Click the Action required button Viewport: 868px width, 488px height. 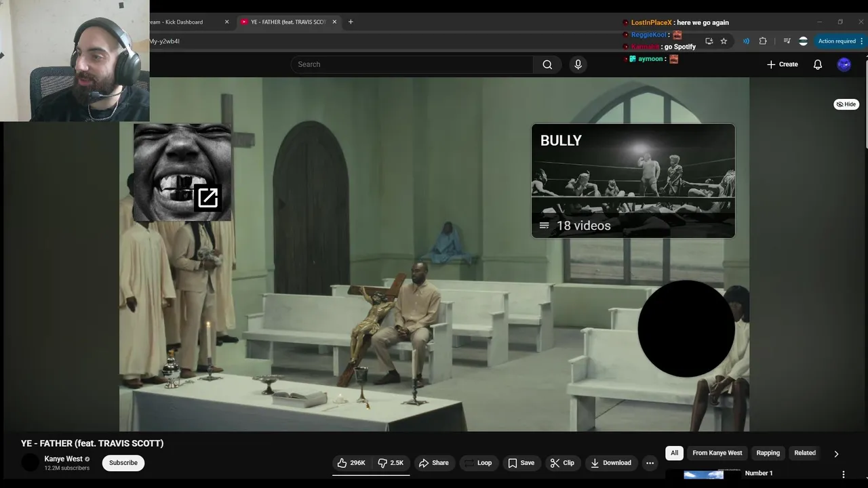[x=840, y=41]
